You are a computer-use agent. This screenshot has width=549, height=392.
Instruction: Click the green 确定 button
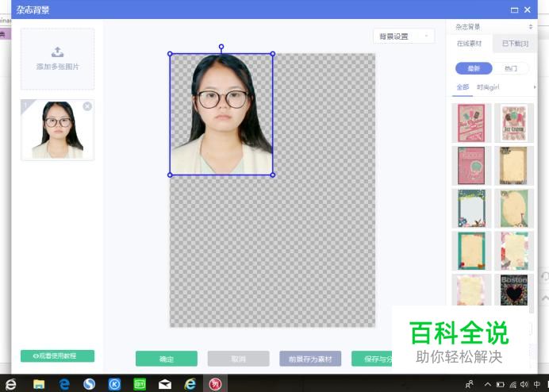pyautogui.click(x=166, y=359)
